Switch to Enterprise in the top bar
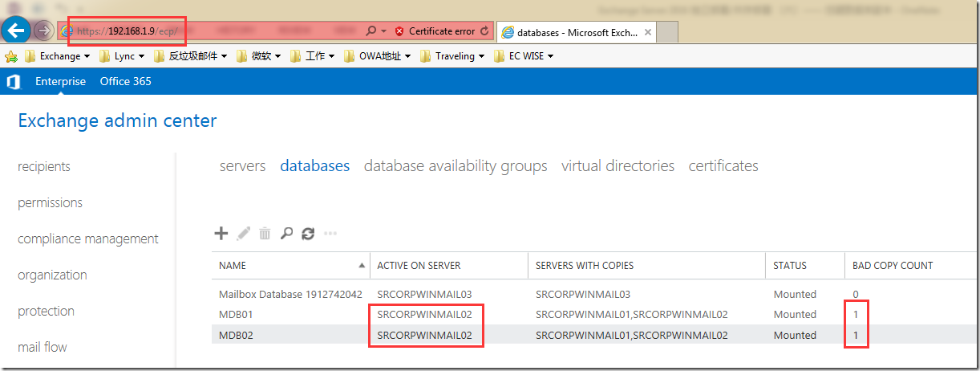Viewport: 980px width, 371px height. tap(60, 81)
